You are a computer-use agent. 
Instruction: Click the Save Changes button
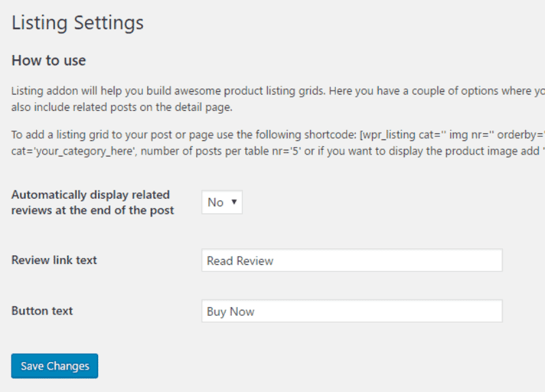pyautogui.click(x=54, y=365)
